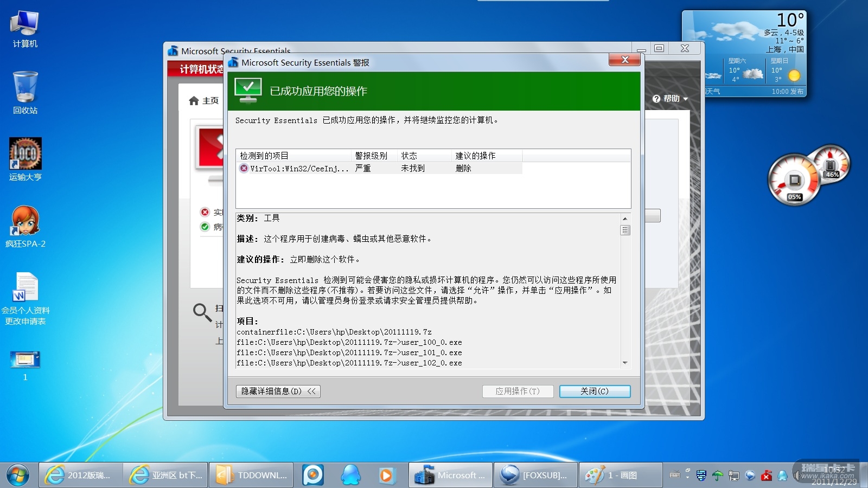Click the containerfile 20111119.7z path line

[x=334, y=332]
